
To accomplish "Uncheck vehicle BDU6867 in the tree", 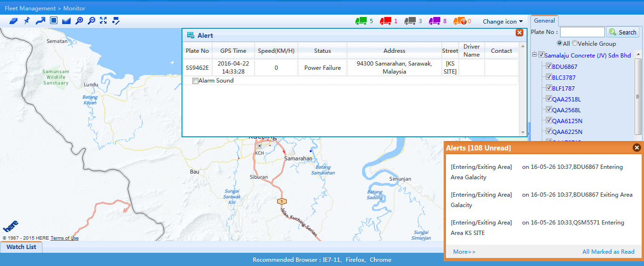I will pyautogui.click(x=549, y=66).
